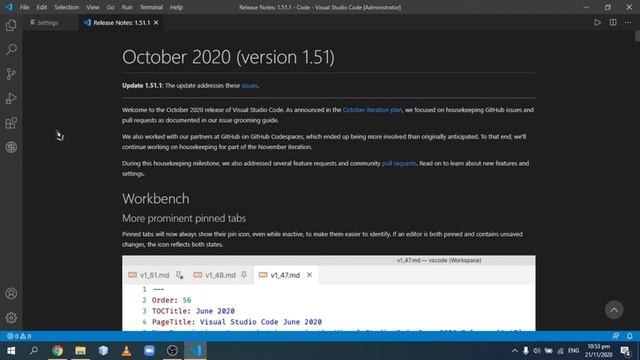Follow the 'issues' link
This screenshot has width=640, height=360.
pos(249,85)
